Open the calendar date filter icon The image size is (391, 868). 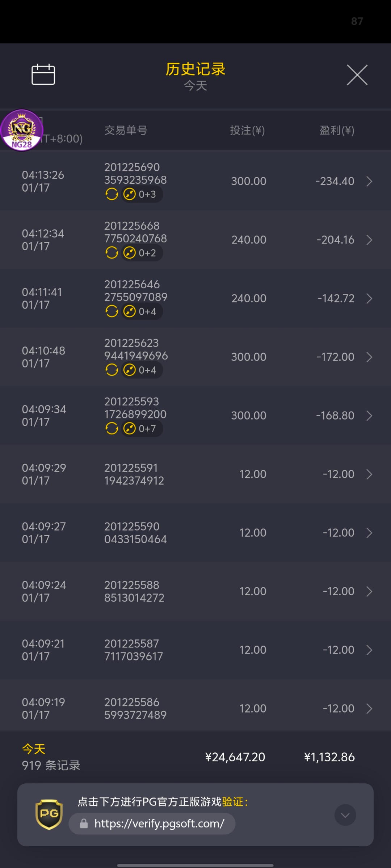(43, 75)
